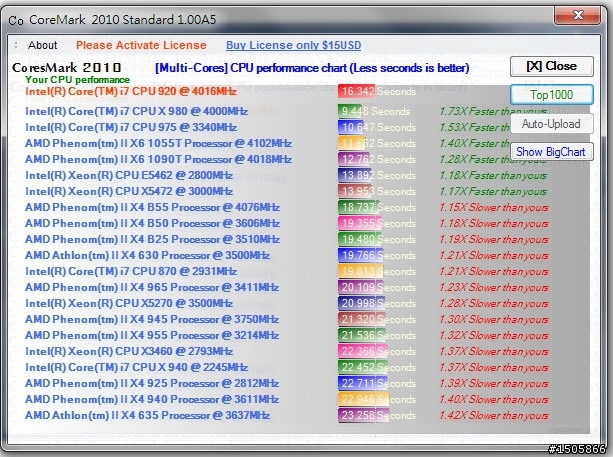Click the 22.452 seconds bar
Image resolution: width=613 pixels, height=457 pixels.
(x=364, y=368)
